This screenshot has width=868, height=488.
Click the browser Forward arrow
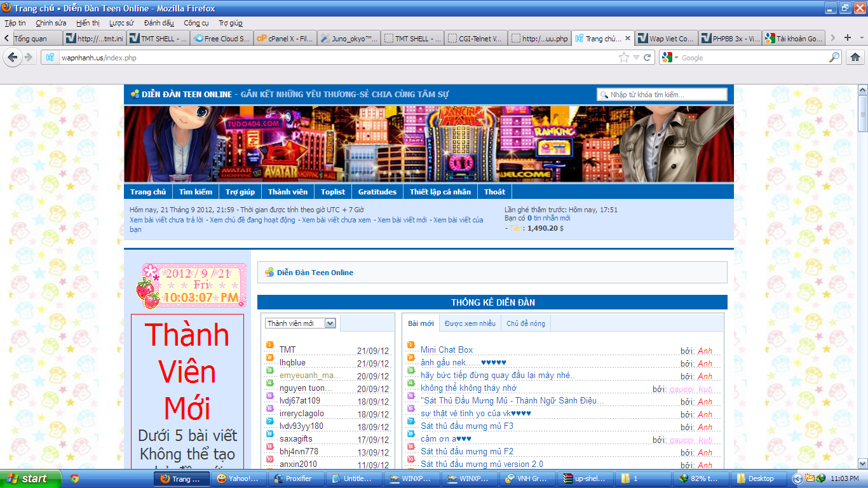28,57
